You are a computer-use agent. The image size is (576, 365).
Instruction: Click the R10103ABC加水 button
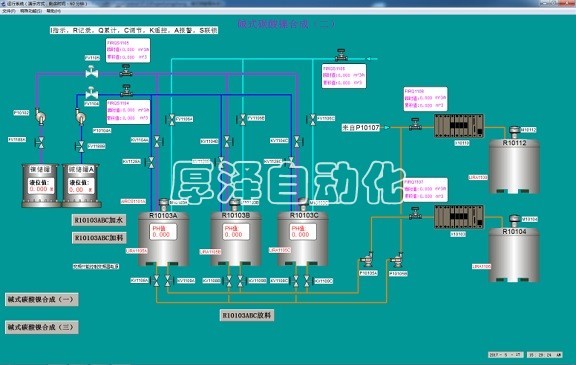[x=99, y=220]
